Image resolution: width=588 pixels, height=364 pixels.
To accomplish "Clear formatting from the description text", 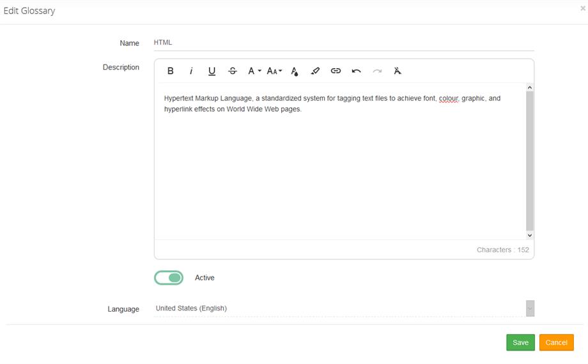I will pyautogui.click(x=398, y=71).
